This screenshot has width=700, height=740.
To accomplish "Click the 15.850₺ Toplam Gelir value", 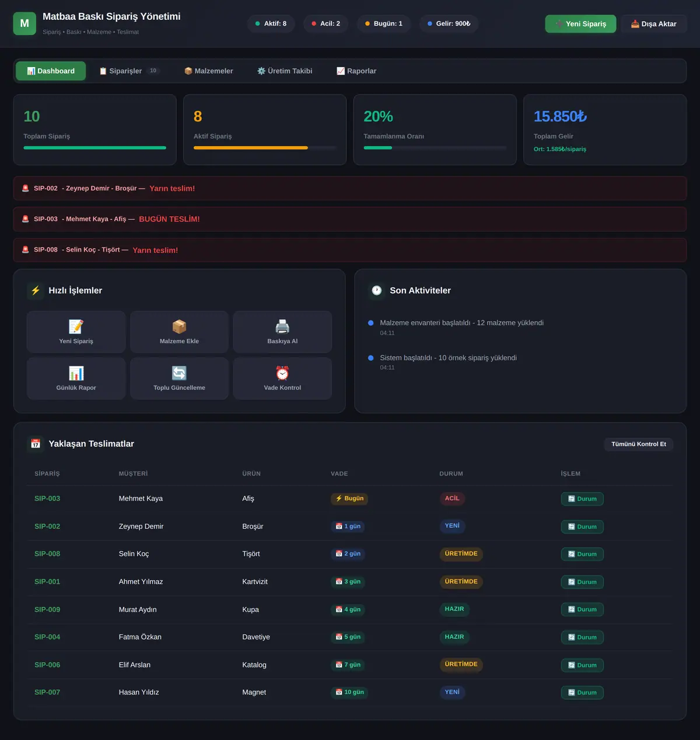I will (x=560, y=117).
